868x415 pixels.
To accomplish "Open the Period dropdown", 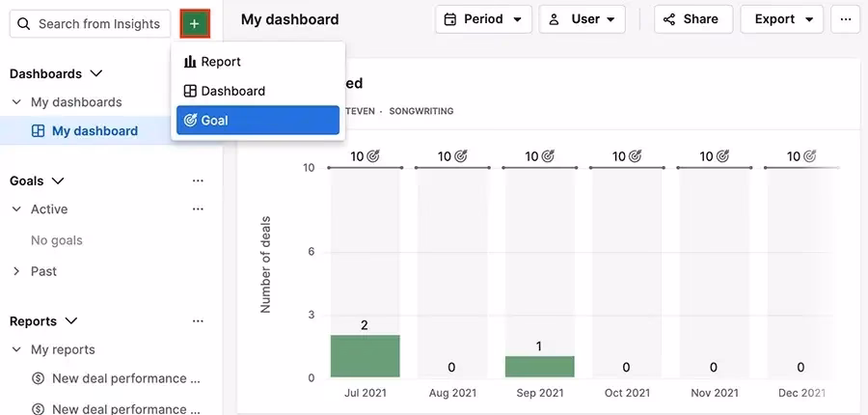I will click(x=482, y=19).
